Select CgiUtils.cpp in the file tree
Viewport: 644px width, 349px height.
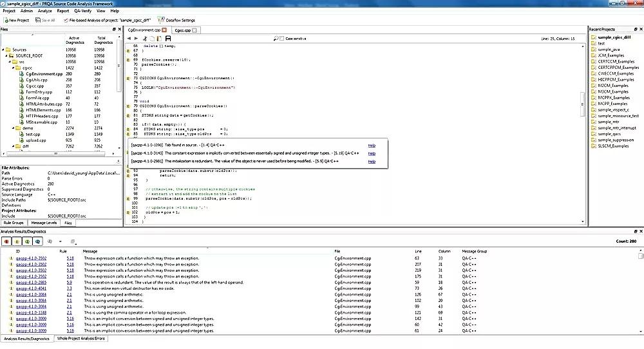37,80
